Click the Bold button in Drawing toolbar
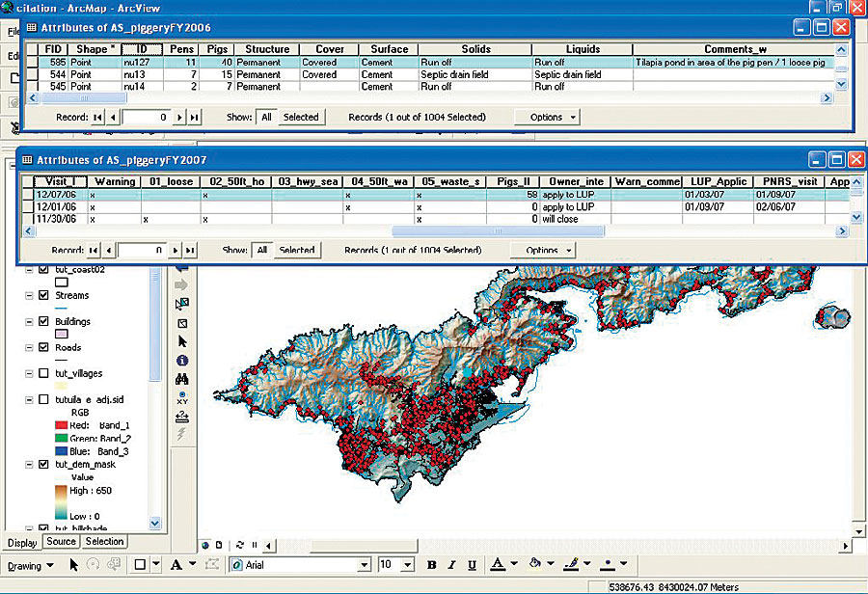The width and height of the screenshot is (868, 594). point(432,565)
